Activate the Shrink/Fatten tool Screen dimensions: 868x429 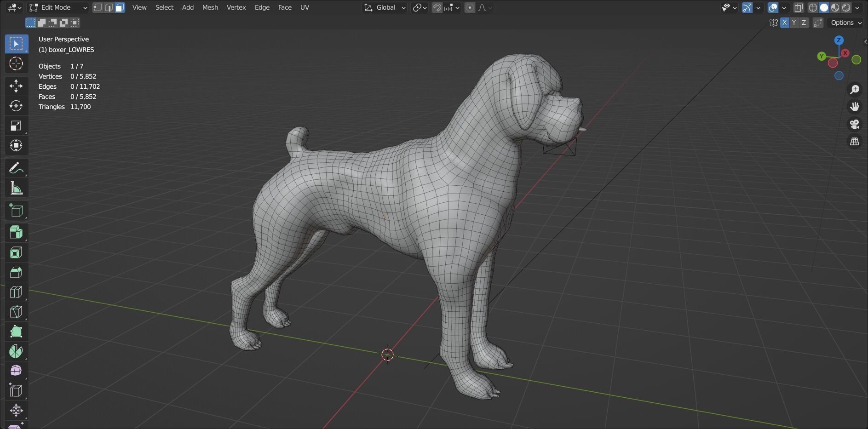pyautogui.click(x=16, y=410)
